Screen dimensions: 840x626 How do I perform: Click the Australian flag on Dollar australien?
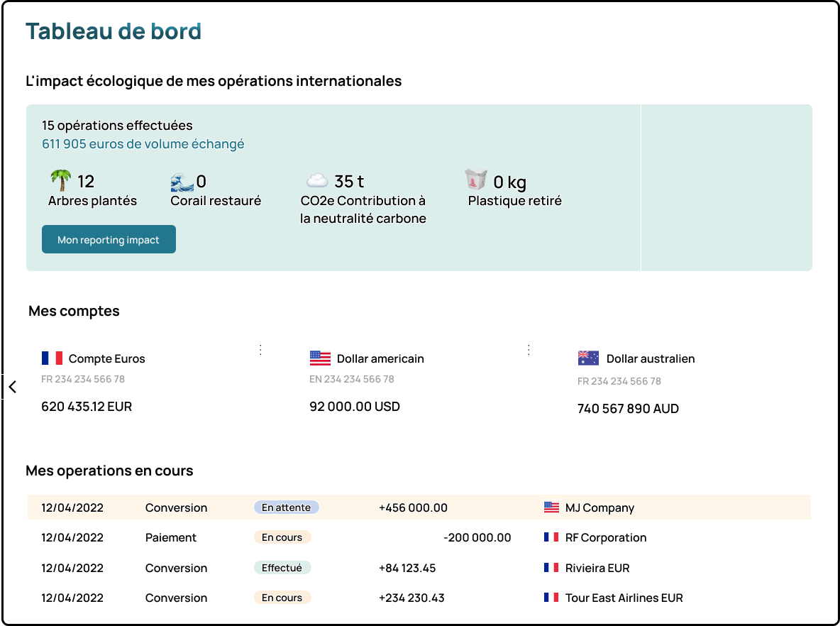[588, 358]
